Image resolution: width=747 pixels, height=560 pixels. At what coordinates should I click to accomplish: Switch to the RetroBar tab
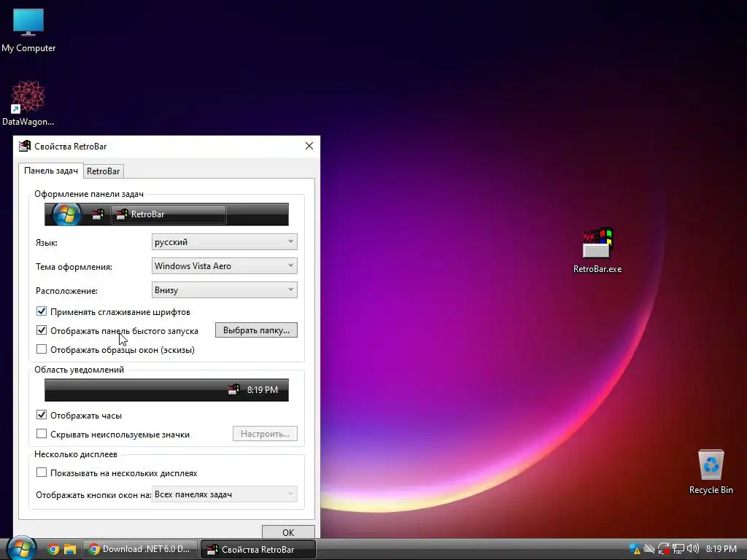point(104,171)
